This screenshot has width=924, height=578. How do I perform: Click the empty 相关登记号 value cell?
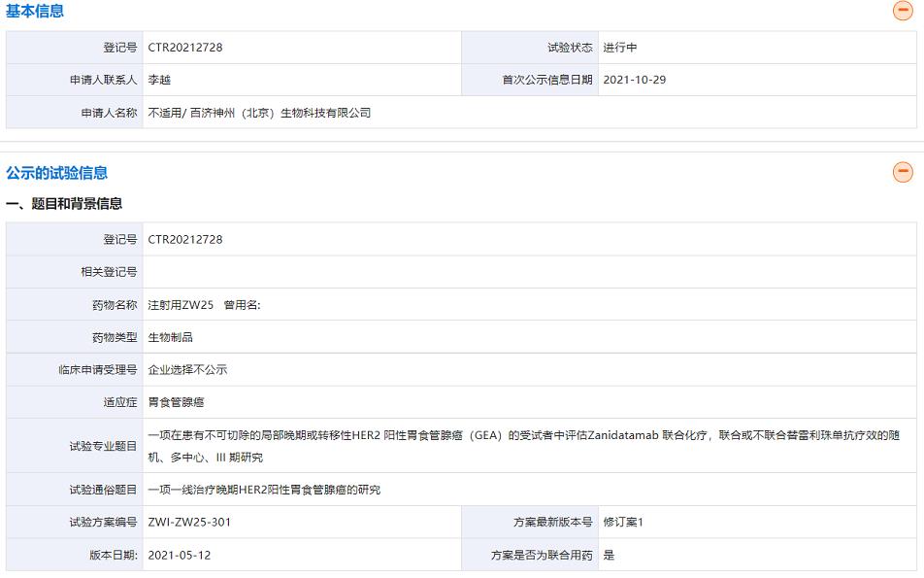(x=529, y=272)
